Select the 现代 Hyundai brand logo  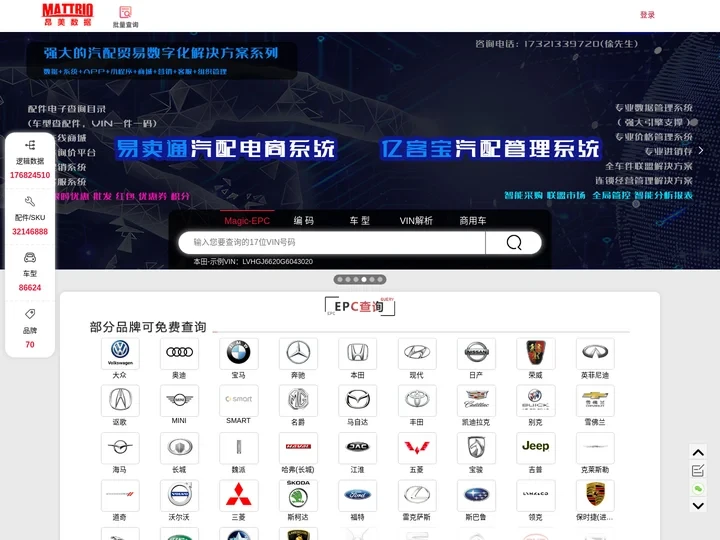pos(417,353)
